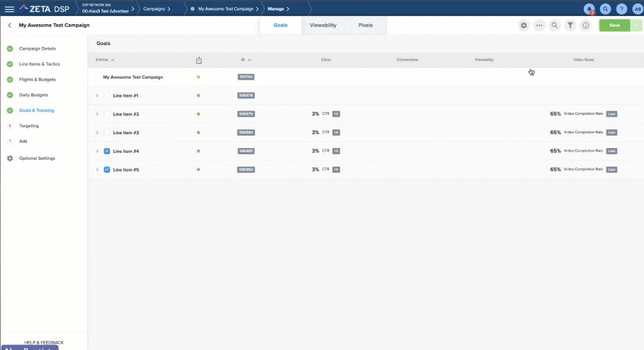Uncheck the Line Item #5 checkbox
This screenshot has width=644, height=350.
tap(107, 169)
